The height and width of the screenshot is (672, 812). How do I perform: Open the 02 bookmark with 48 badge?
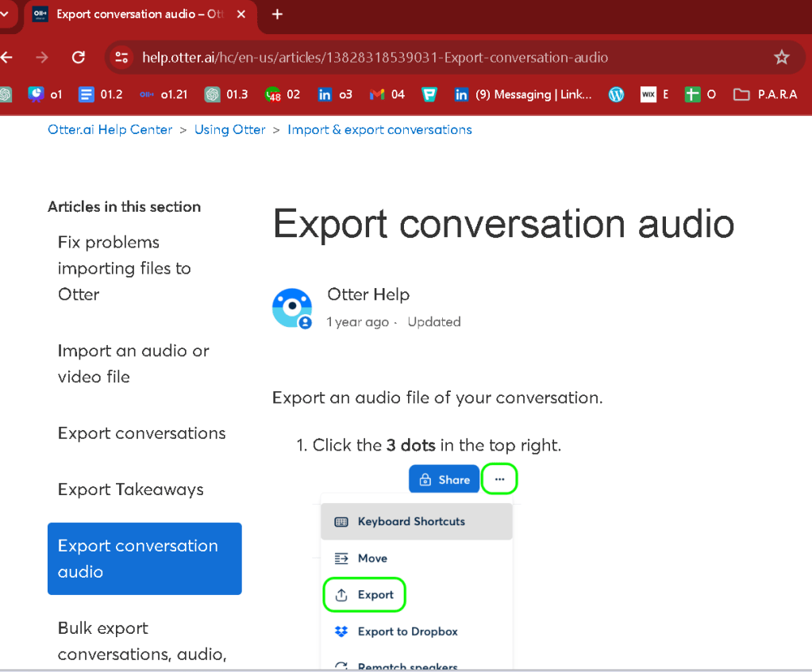[x=283, y=94]
